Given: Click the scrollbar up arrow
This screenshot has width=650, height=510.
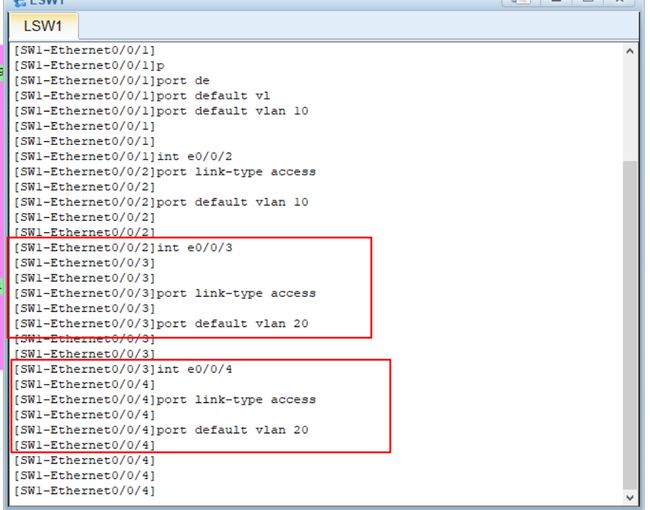Looking at the screenshot, I should [x=630, y=51].
